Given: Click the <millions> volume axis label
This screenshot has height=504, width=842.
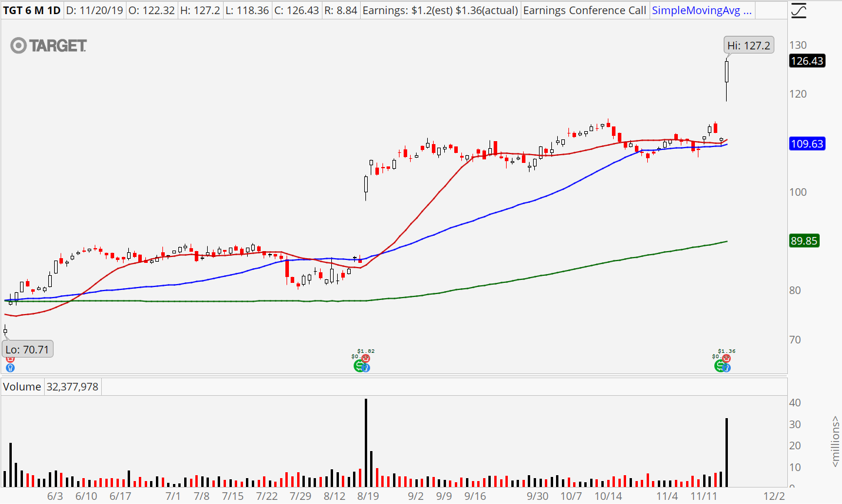Looking at the screenshot, I should coord(836,442).
